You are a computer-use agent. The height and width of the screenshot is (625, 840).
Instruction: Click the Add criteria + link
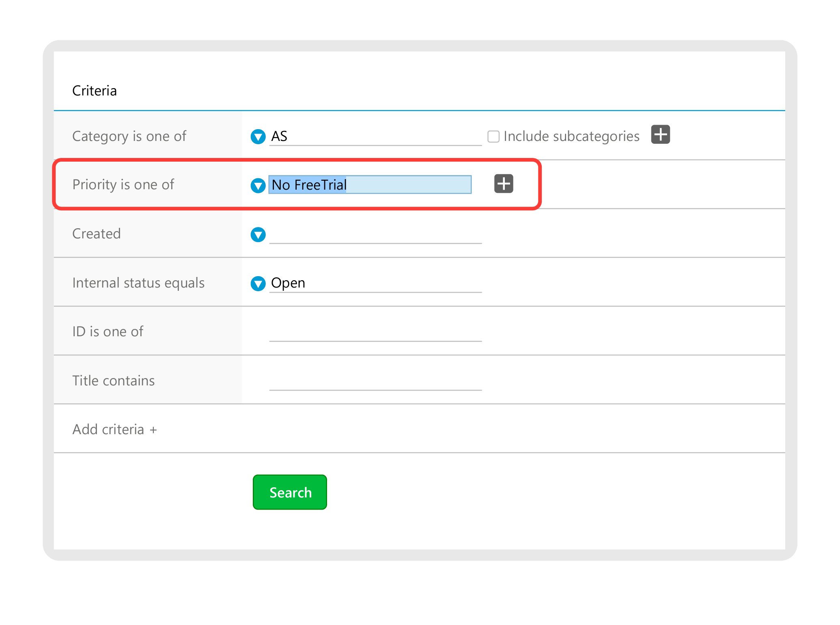114,429
